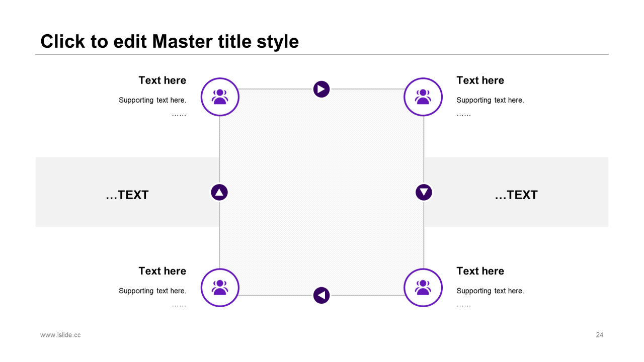Viewport: 644px width, 362px height.
Task: Click the down arrow on right edge
Action: point(424,192)
